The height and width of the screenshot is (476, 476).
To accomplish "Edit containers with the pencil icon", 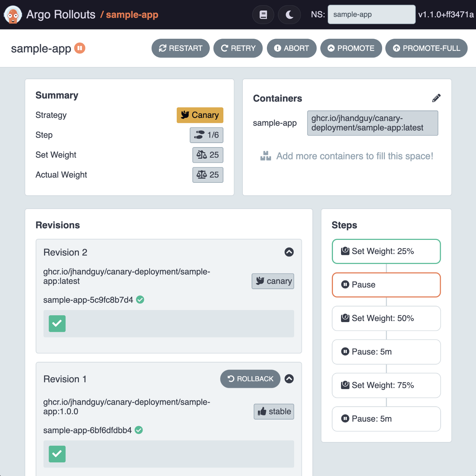I will click(436, 98).
